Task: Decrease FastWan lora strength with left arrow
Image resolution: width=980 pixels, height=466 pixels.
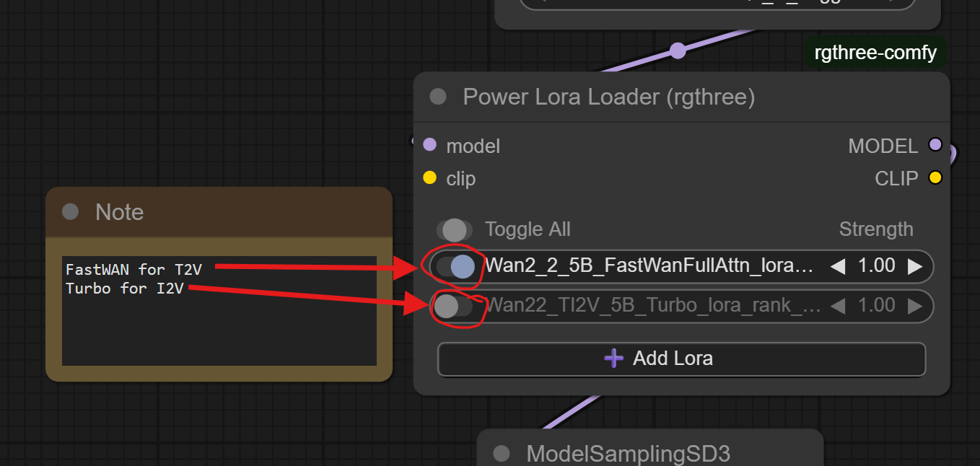Action: 837,267
